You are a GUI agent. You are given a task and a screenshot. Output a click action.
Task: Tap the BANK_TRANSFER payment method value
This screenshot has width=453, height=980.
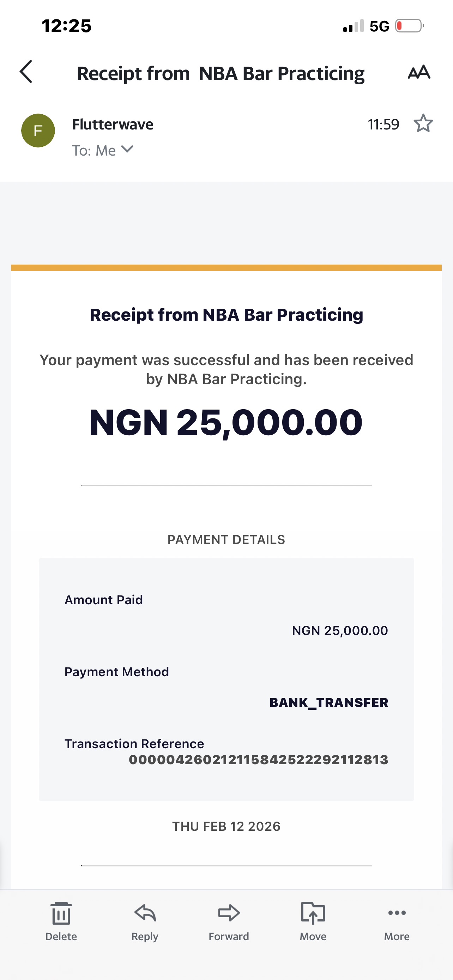(x=328, y=702)
